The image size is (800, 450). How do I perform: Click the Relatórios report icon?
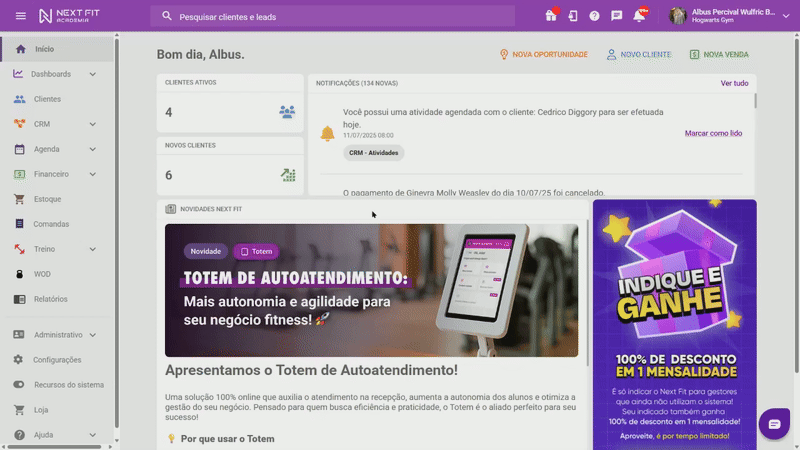[19, 299]
